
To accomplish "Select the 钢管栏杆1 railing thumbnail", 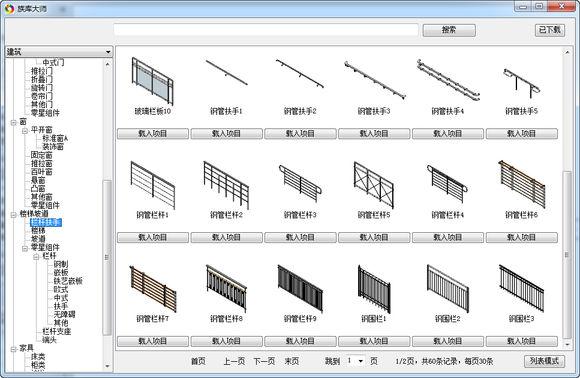I will pos(152,185).
